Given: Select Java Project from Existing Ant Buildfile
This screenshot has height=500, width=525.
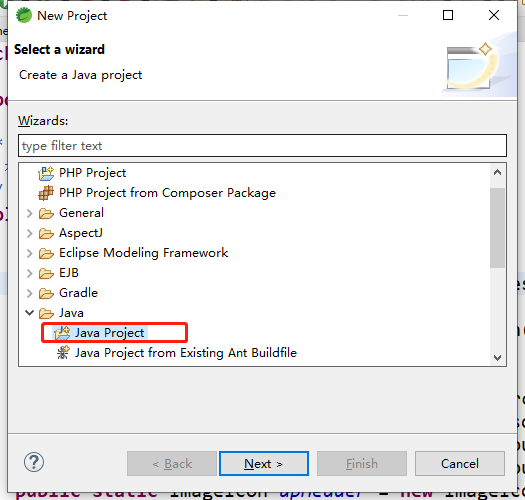Looking at the screenshot, I should (186, 353).
